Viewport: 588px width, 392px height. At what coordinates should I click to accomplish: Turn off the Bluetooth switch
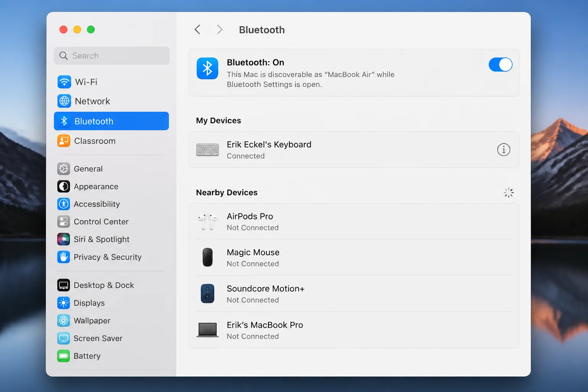pyautogui.click(x=500, y=65)
